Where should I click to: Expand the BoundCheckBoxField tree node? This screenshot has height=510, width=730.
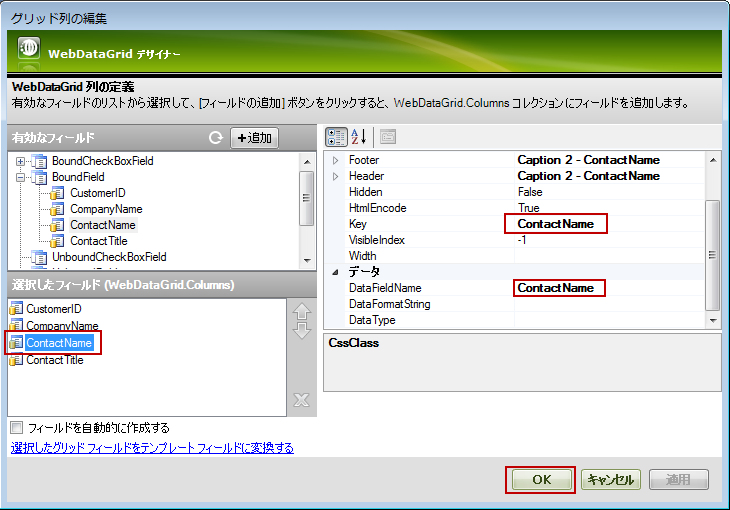pyautogui.click(x=20, y=161)
